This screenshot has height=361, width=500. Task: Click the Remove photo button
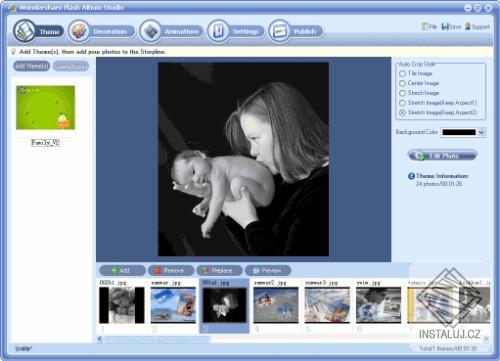pos(171,270)
